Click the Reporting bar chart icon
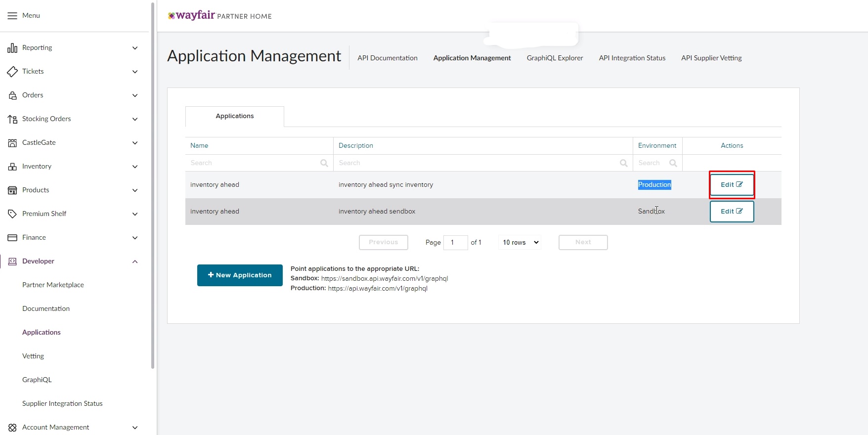This screenshot has width=868, height=435. coord(12,48)
